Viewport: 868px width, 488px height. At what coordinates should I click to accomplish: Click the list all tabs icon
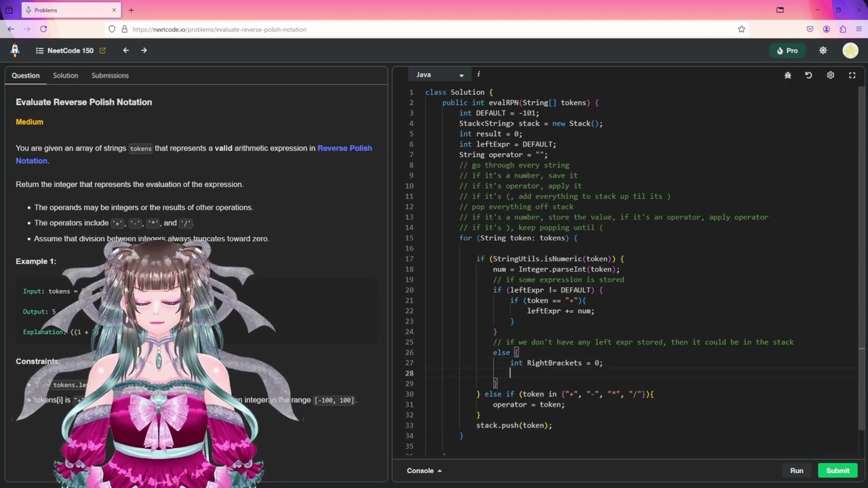point(780,10)
